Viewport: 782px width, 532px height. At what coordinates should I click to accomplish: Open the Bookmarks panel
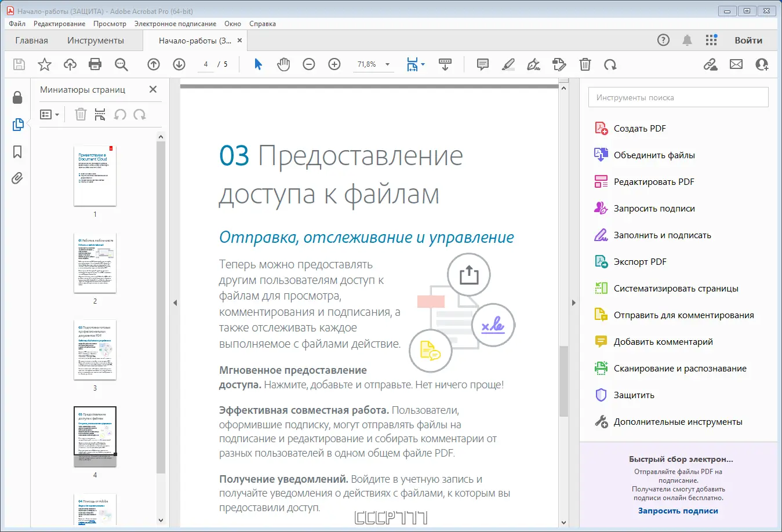pyautogui.click(x=17, y=152)
